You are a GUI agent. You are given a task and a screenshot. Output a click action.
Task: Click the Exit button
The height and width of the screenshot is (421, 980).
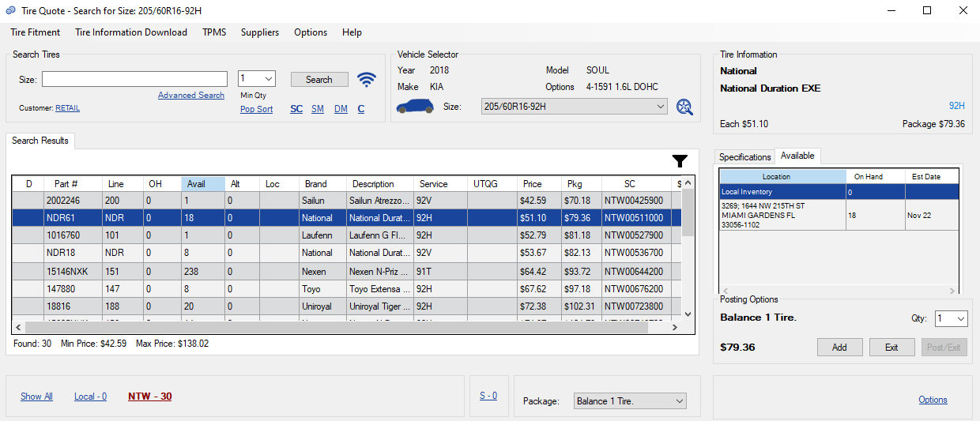point(891,348)
